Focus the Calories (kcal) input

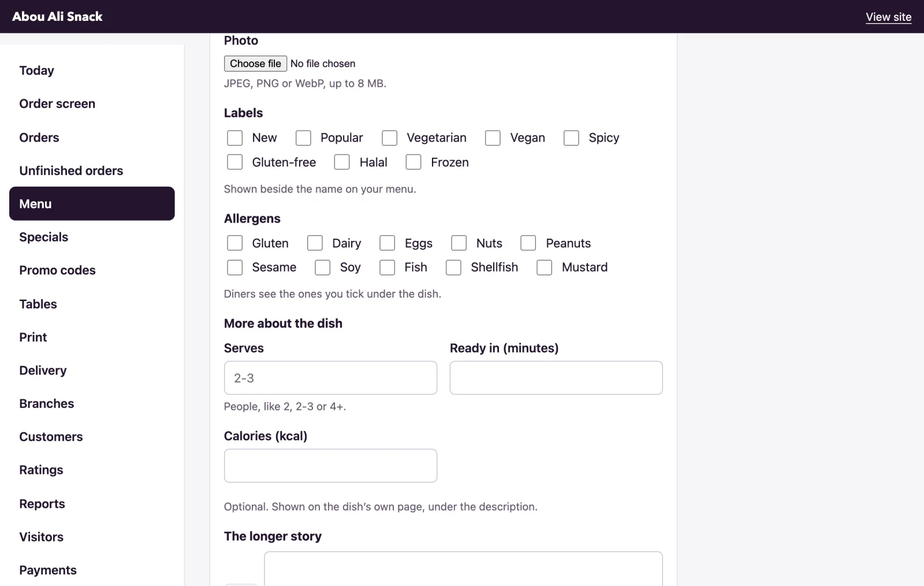point(330,466)
